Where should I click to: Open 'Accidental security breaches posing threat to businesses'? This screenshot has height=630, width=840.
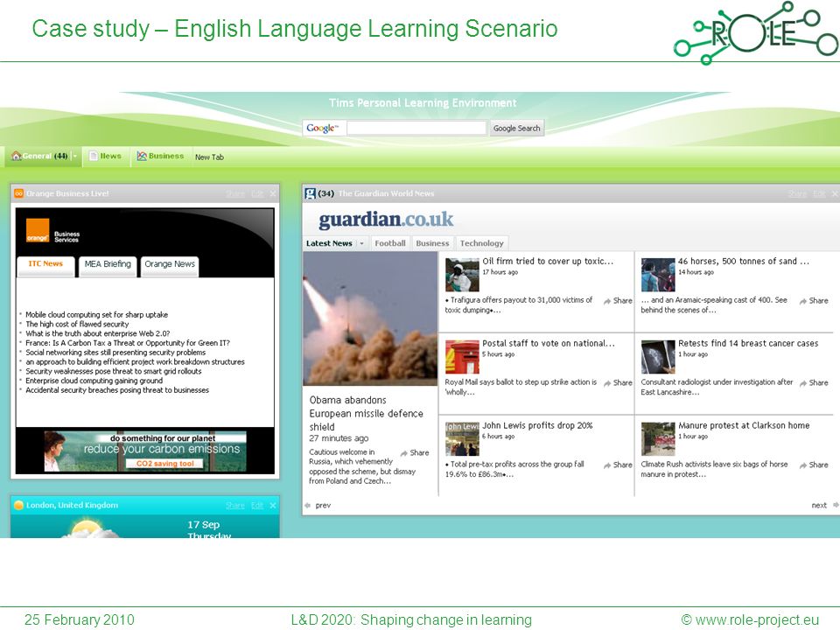117,390
